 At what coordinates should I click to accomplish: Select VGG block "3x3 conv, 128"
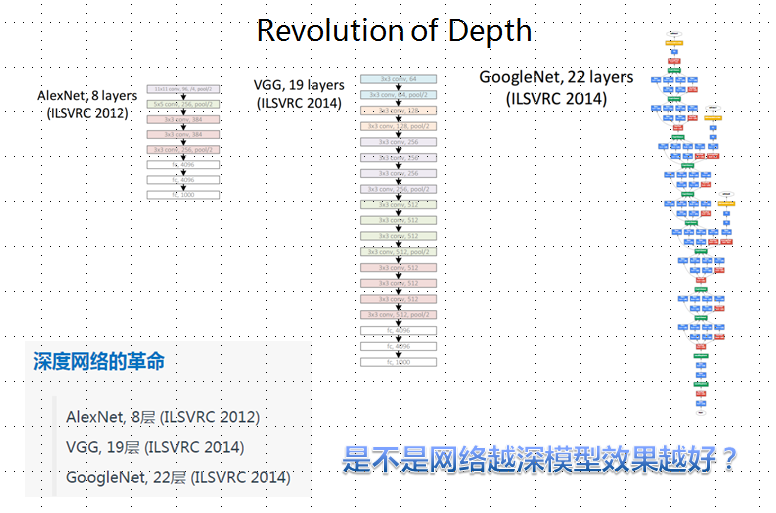398,110
